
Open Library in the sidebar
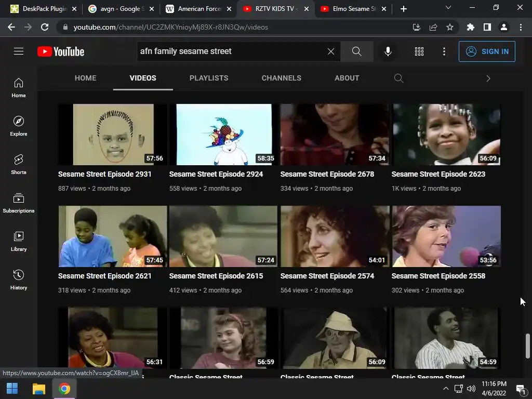pos(19,241)
